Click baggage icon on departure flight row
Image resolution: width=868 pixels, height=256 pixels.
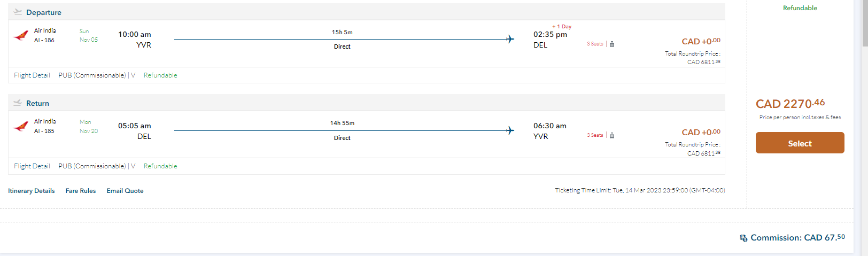tap(612, 44)
